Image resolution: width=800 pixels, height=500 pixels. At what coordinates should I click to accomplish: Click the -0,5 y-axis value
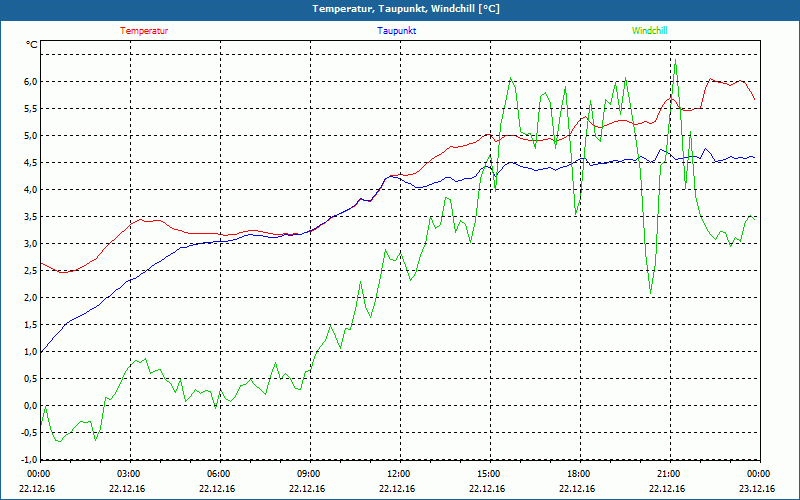pos(29,433)
